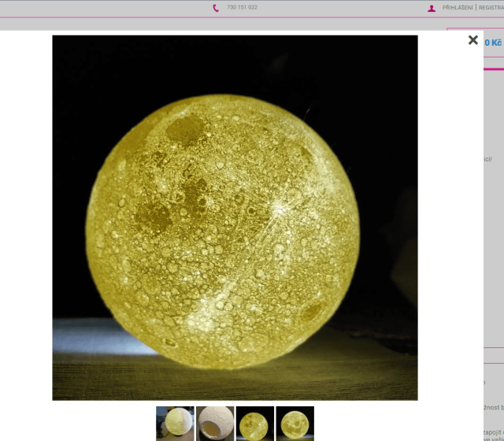Select the fourth yellow moon thumbnail
Viewport: 504px width, 441px height.
pos(295,424)
